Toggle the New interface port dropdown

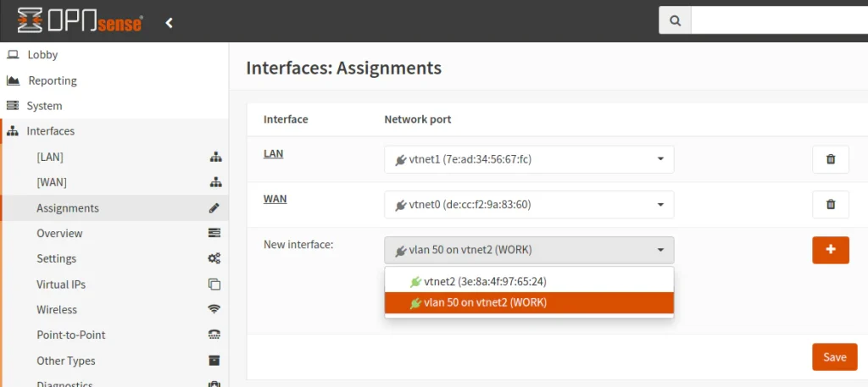[529, 250]
